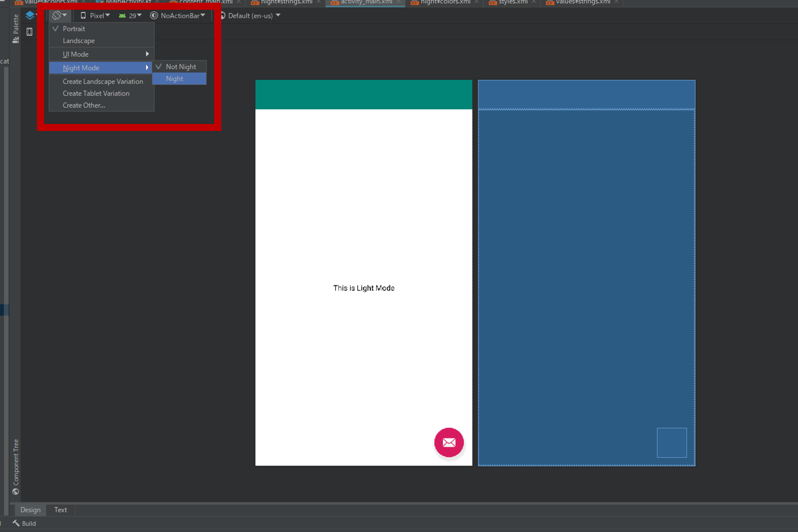
Task: Choose the Not Night checked option
Action: coord(180,67)
